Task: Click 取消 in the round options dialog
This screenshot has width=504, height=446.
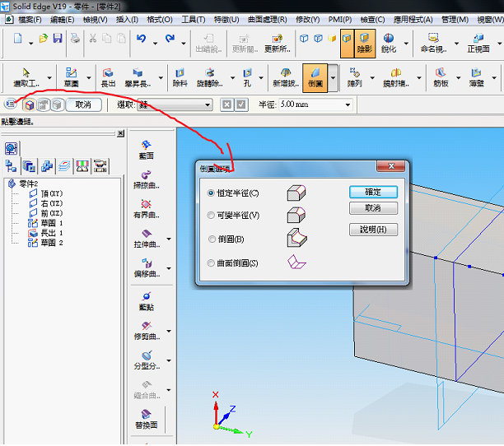Action: tap(373, 208)
